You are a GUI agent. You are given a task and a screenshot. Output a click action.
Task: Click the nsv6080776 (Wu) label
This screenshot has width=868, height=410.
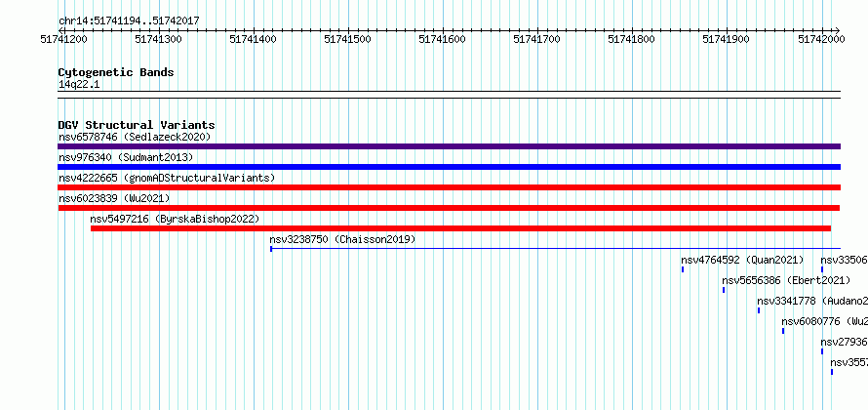tap(825, 321)
